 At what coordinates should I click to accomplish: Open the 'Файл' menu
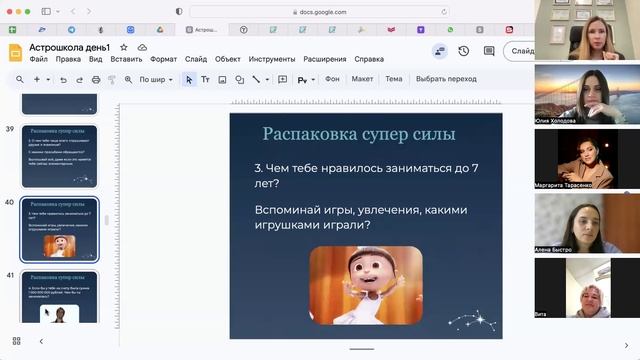tap(38, 59)
